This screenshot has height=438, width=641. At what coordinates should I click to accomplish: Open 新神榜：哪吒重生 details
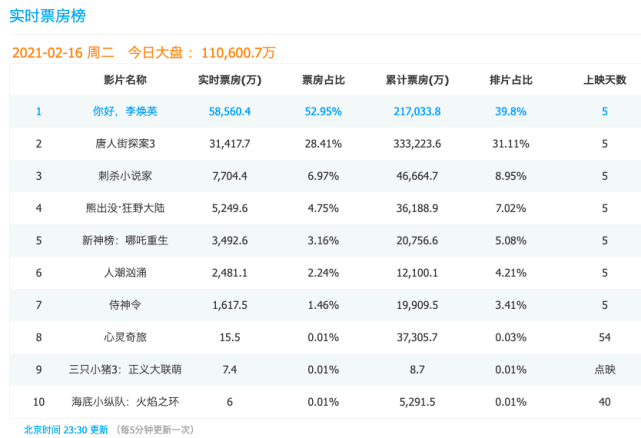[125, 241]
